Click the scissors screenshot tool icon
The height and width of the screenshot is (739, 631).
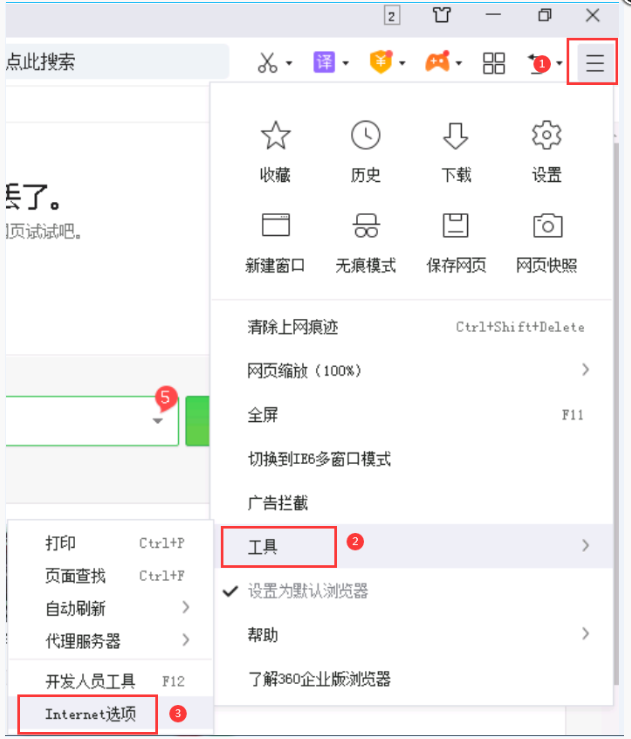click(267, 63)
